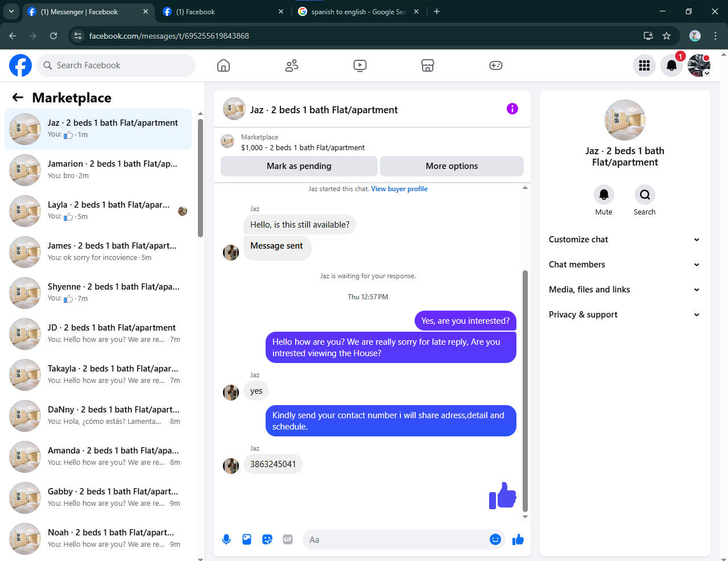Open Chrome's three-dot menu
This screenshot has height=561, width=728.
[x=715, y=36]
